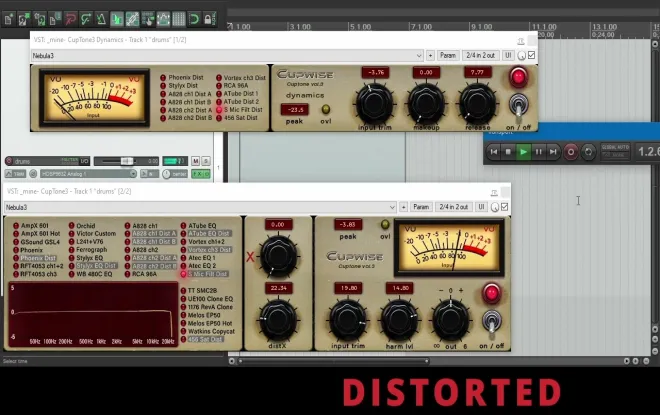Click the CupTone3 out knob
This screenshot has height=415, width=660.
click(x=451, y=320)
